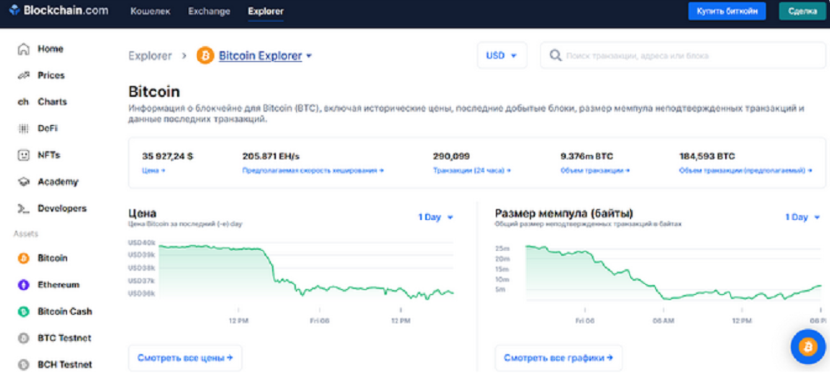Click the 184,593 BTC estimated value

707,156
